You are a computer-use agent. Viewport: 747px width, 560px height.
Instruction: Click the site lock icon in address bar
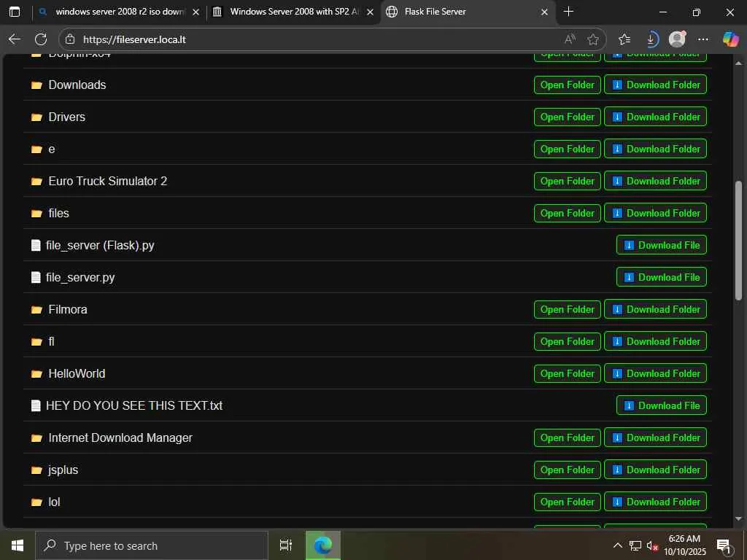(70, 39)
